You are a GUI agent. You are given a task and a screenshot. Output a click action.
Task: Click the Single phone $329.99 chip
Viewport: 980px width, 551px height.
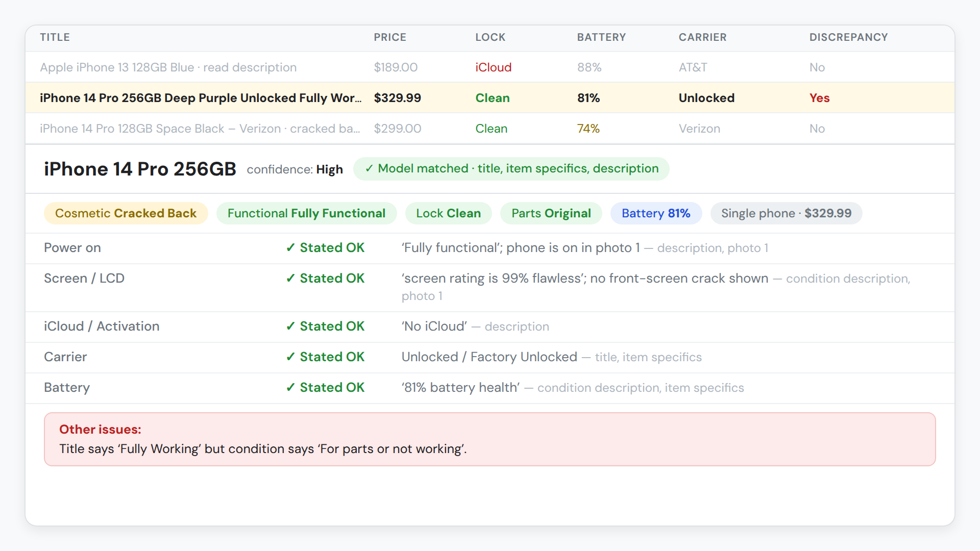(x=786, y=213)
